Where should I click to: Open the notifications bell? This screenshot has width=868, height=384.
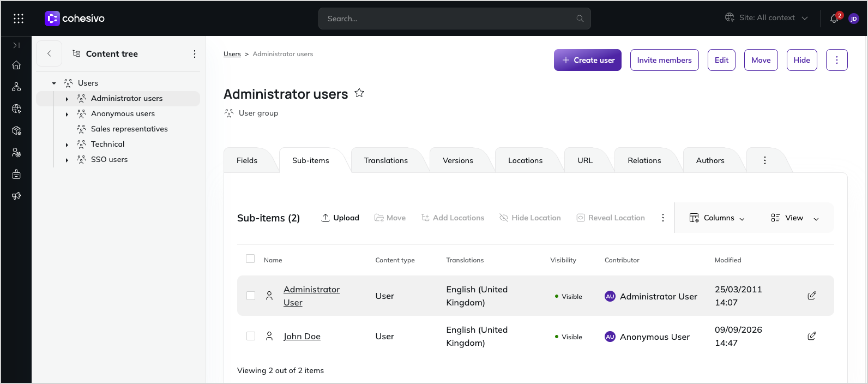click(x=834, y=19)
